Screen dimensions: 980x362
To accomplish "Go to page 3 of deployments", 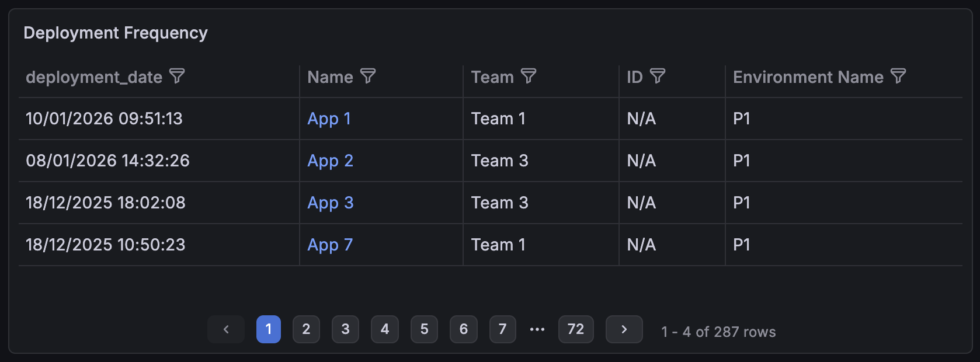I will [345, 329].
